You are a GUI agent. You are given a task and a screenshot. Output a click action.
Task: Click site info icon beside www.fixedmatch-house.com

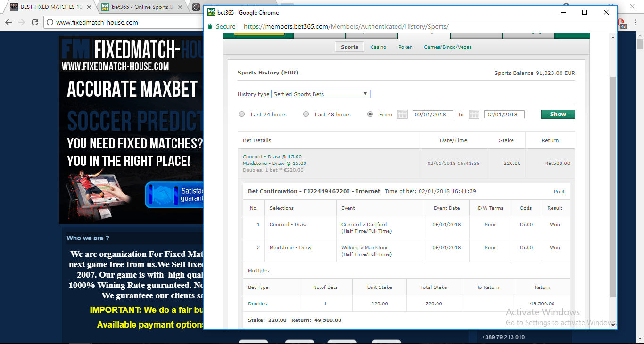[50, 22]
